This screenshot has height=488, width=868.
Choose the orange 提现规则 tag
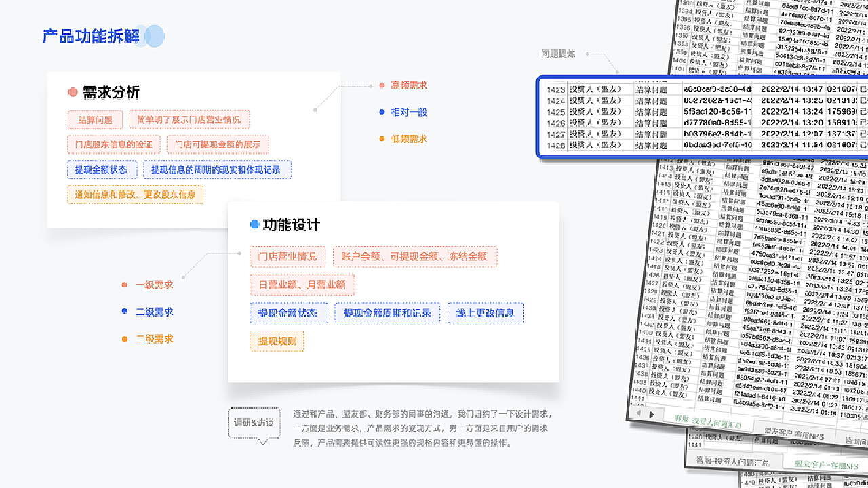pyautogui.click(x=277, y=342)
